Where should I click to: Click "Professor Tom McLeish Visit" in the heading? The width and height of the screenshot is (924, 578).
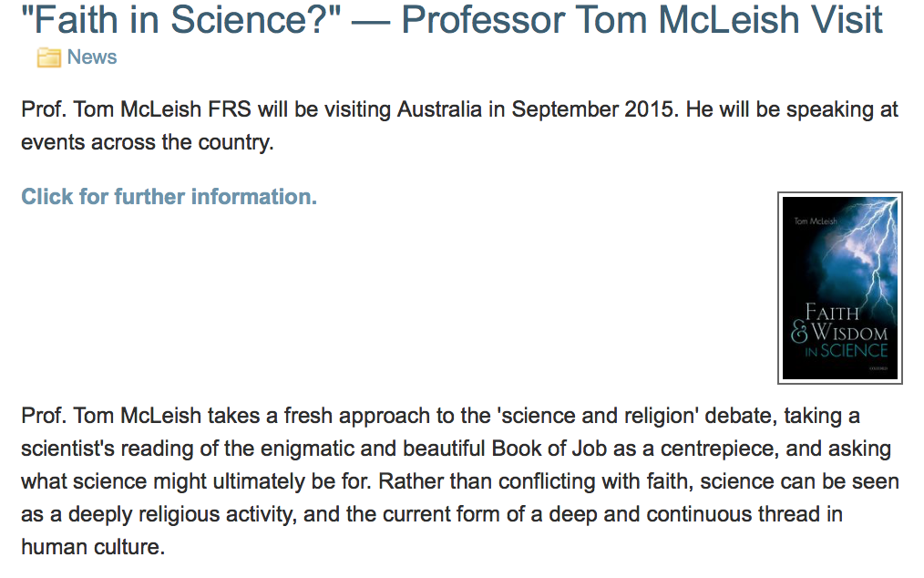[642, 20]
